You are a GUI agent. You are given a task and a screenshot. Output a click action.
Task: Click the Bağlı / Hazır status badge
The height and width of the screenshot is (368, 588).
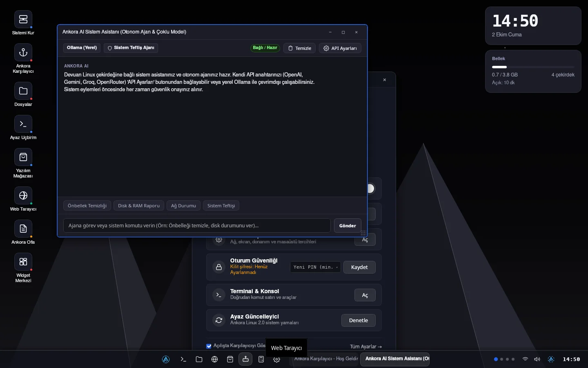(265, 48)
